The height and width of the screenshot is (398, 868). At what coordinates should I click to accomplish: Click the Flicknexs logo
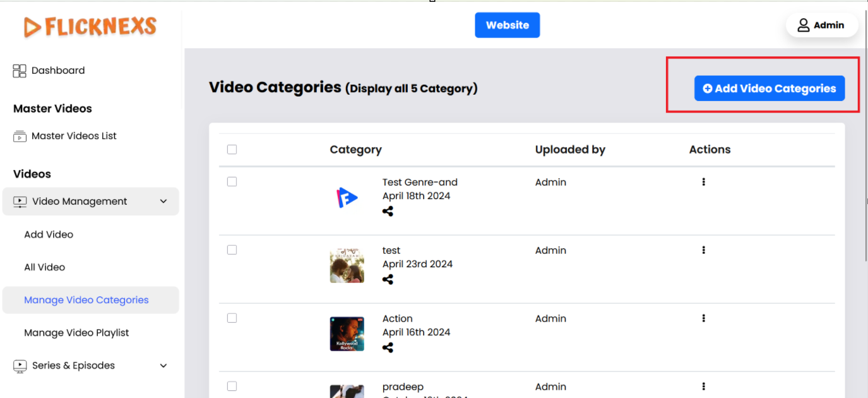point(90,27)
